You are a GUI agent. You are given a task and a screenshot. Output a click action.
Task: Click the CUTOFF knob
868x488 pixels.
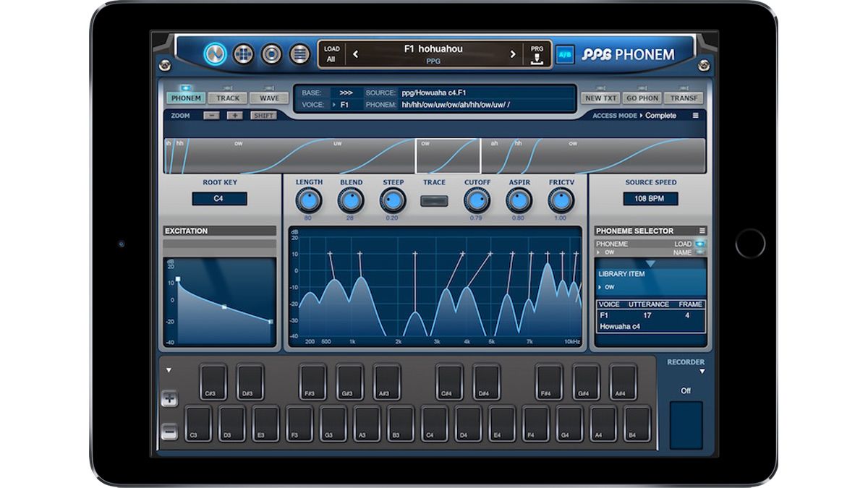476,200
